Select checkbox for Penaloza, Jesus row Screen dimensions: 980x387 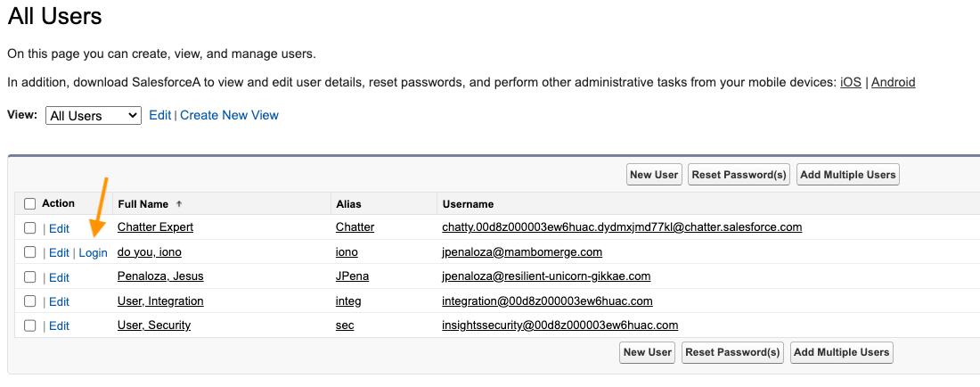(x=30, y=277)
